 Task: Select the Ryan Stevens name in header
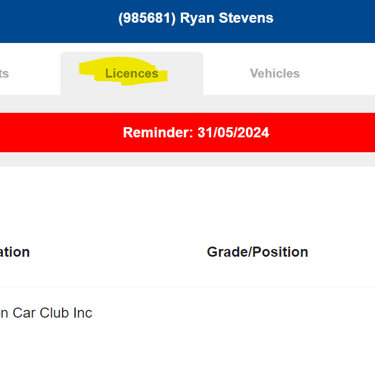227,18
